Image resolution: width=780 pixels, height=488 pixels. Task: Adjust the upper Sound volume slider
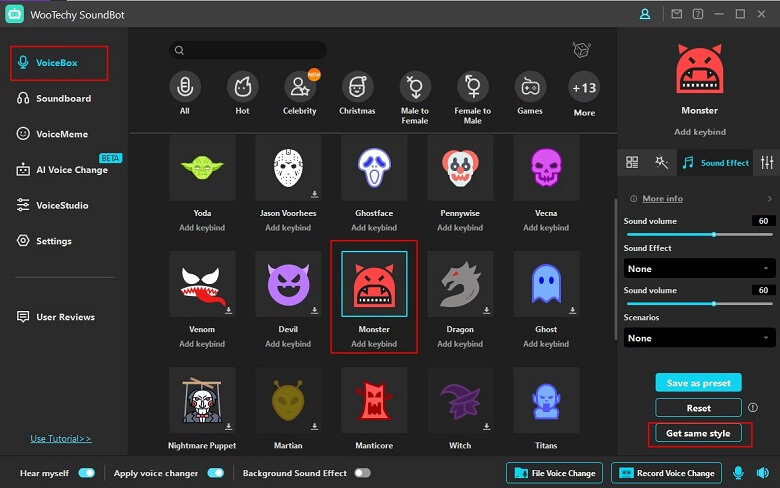713,234
